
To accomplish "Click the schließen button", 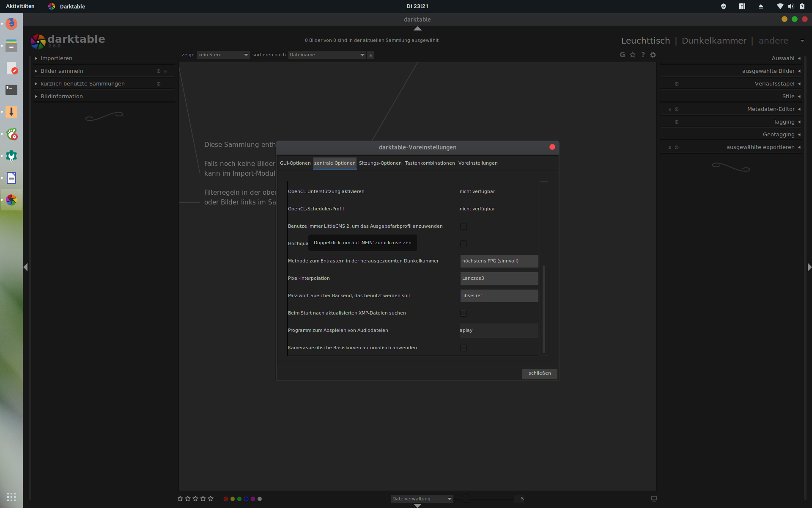I will pos(539,373).
